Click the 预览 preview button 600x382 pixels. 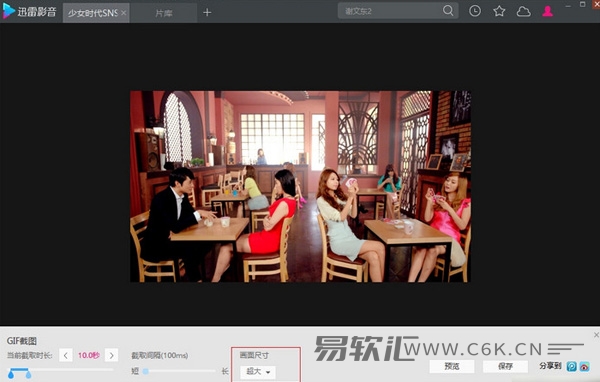tap(452, 366)
